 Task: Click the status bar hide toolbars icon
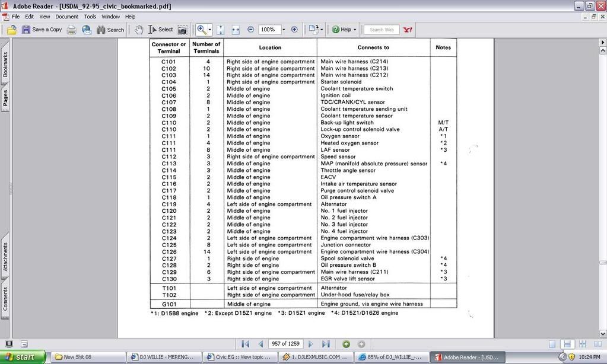(x=24, y=344)
